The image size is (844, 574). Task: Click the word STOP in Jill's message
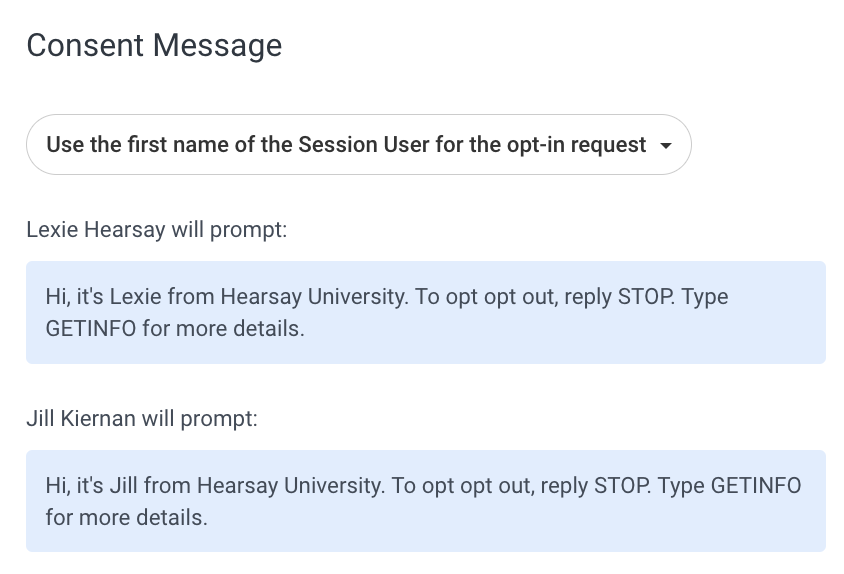pyautogui.click(x=622, y=486)
